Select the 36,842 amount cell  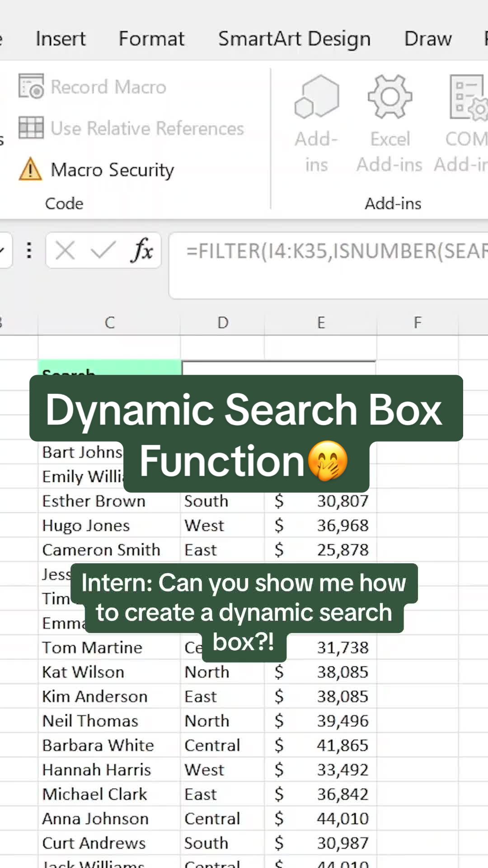[320, 794]
